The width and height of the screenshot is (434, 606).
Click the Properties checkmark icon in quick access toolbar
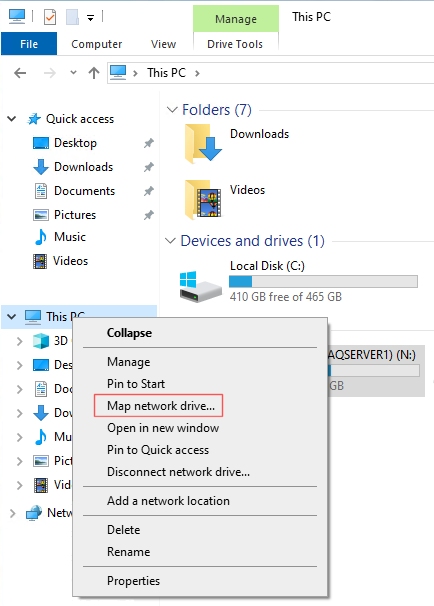coord(50,17)
